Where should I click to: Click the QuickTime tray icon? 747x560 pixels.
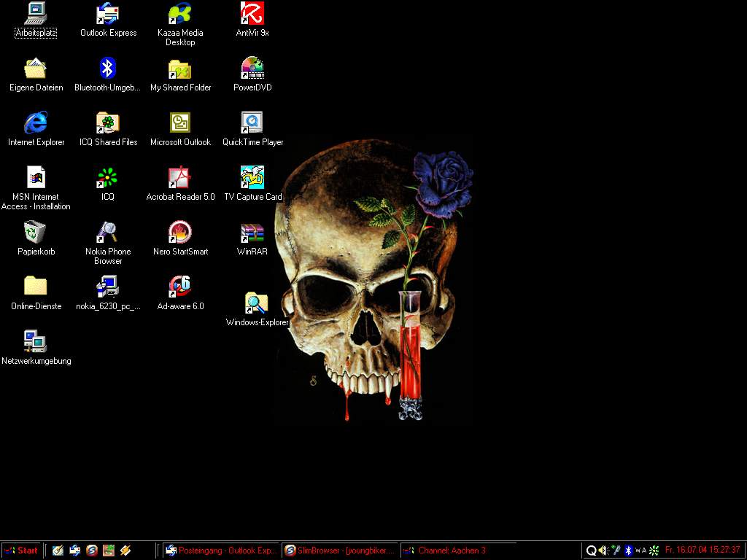591,551
